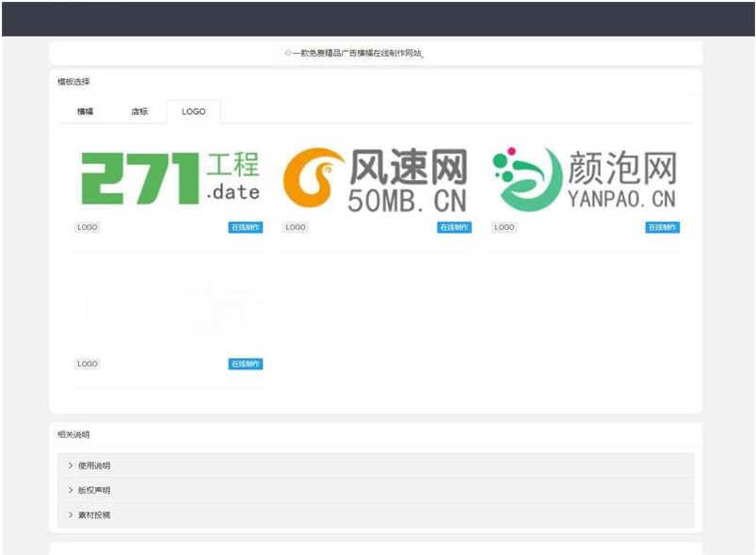The height and width of the screenshot is (555, 756).
Task: Click the LOGO tag under the faded template
Action: point(87,364)
